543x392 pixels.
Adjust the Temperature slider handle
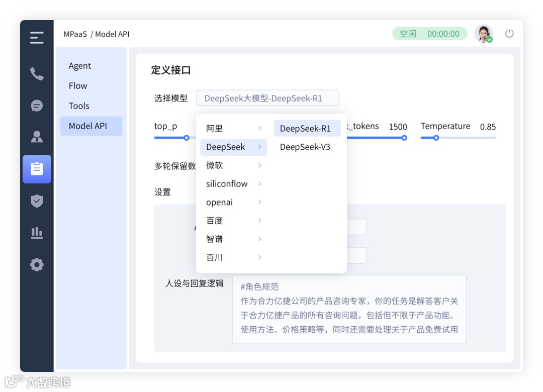pos(436,138)
